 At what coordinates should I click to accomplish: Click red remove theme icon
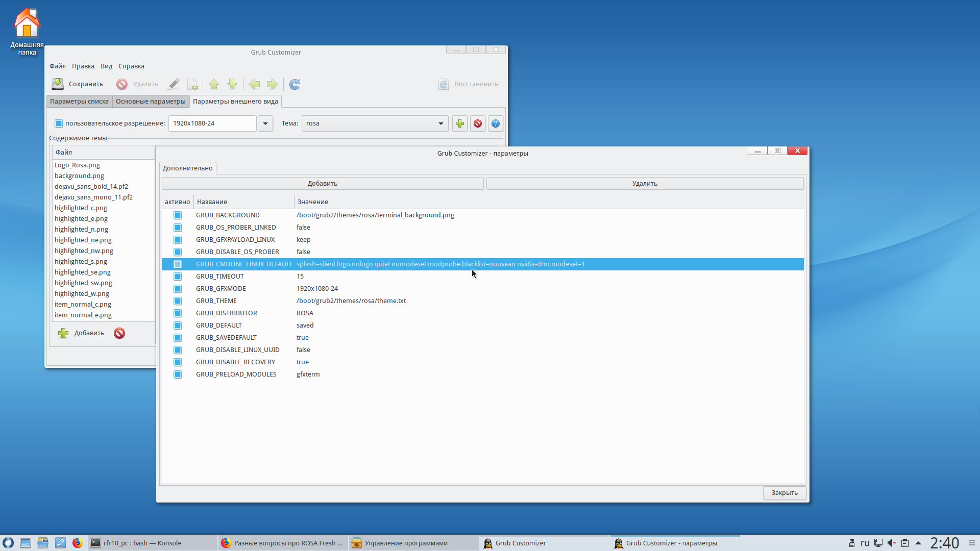pyautogui.click(x=478, y=123)
